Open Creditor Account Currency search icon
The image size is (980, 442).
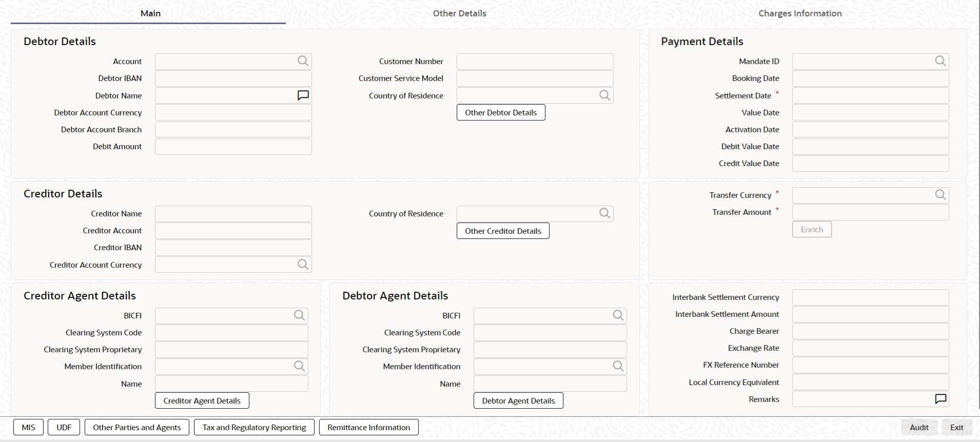tap(303, 265)
